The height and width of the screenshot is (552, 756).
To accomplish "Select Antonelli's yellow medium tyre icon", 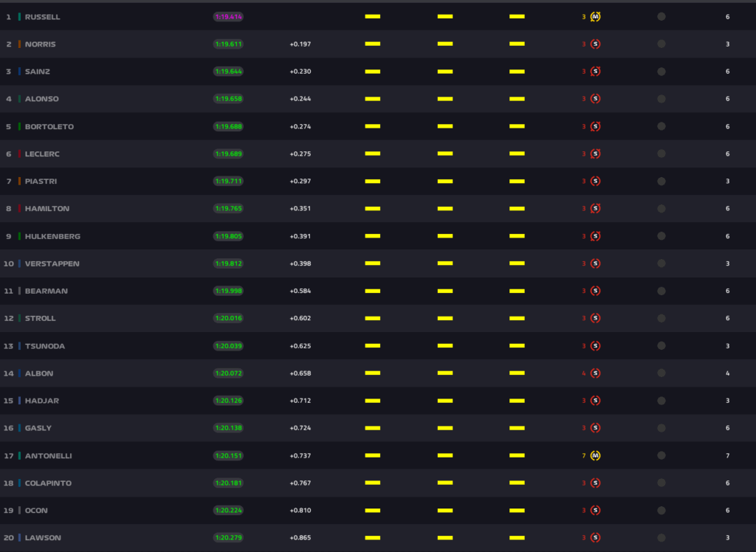I will (x=595, y=455).
